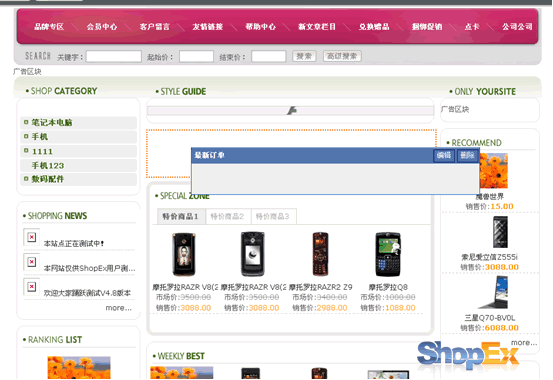Open the 索尼爱立信Z555i phone thumbnail

pyautogui.click(x=500, y=232)
